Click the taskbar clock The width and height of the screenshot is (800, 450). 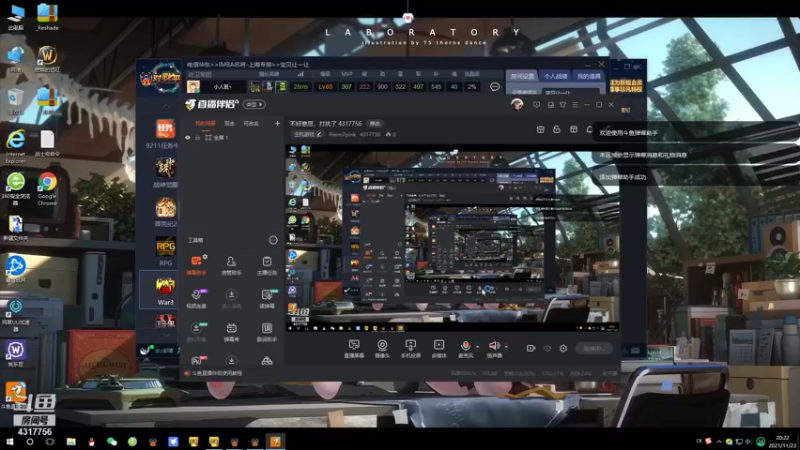[x=782, y=442]
